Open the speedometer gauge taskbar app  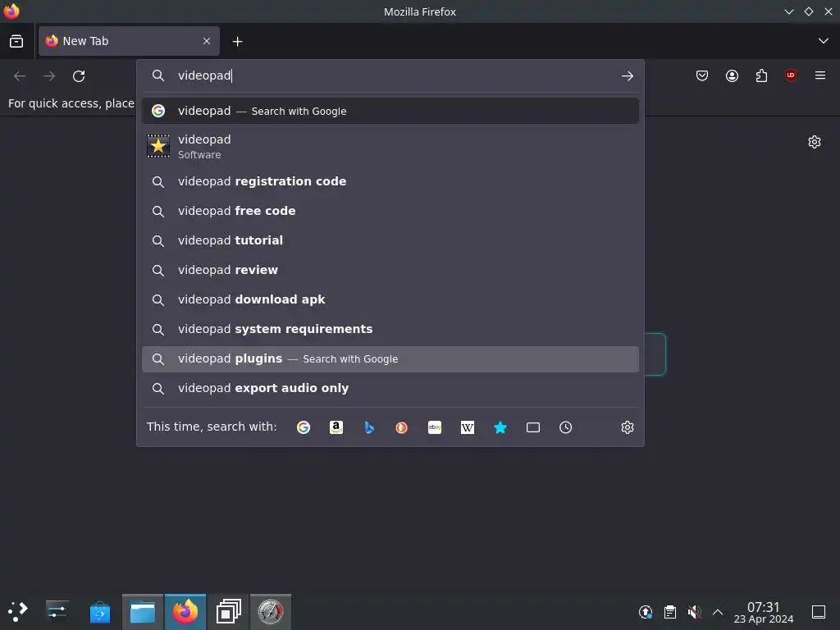[x=271, y=611]
